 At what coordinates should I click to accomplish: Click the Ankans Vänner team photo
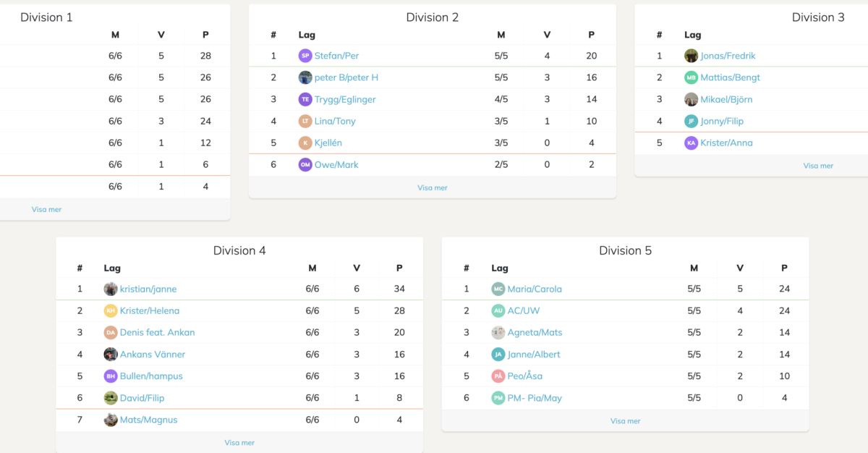click(111, 354)
